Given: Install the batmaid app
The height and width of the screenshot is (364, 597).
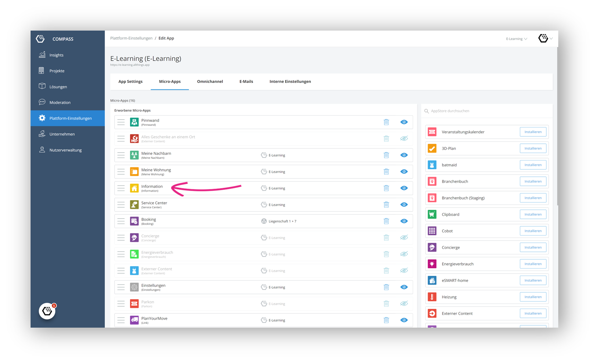Looking at the screenshot, I should pos(533,165).
